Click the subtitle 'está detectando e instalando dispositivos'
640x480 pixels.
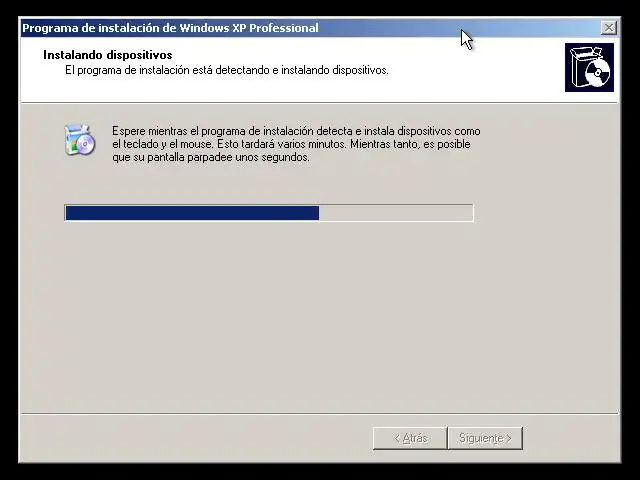point(290,70)
